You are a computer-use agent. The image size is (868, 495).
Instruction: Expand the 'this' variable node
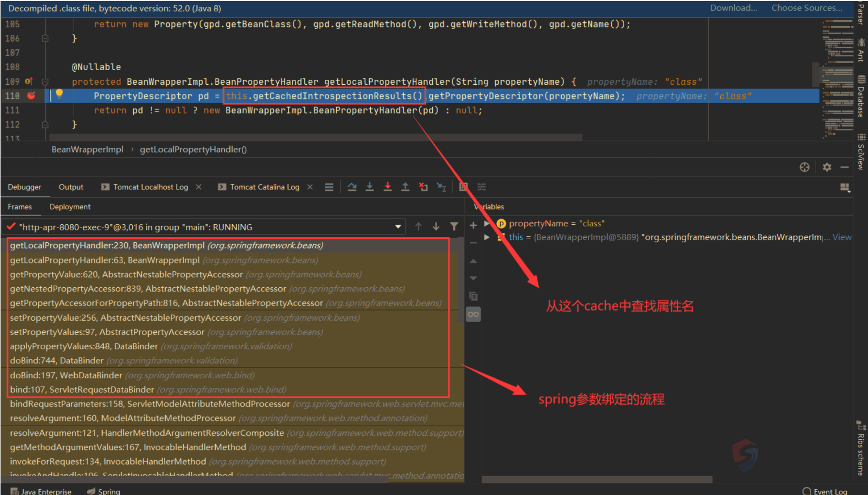487,237
